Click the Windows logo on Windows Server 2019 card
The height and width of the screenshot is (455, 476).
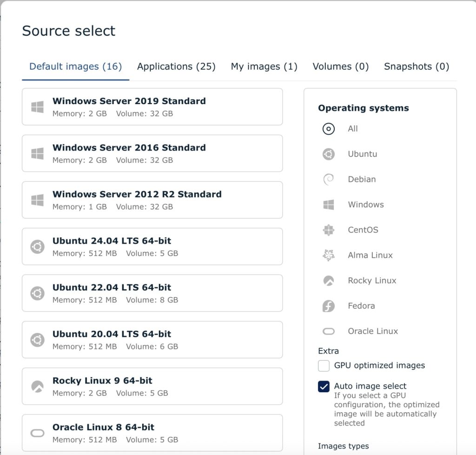pyautogui.click(x=37, y=107)
